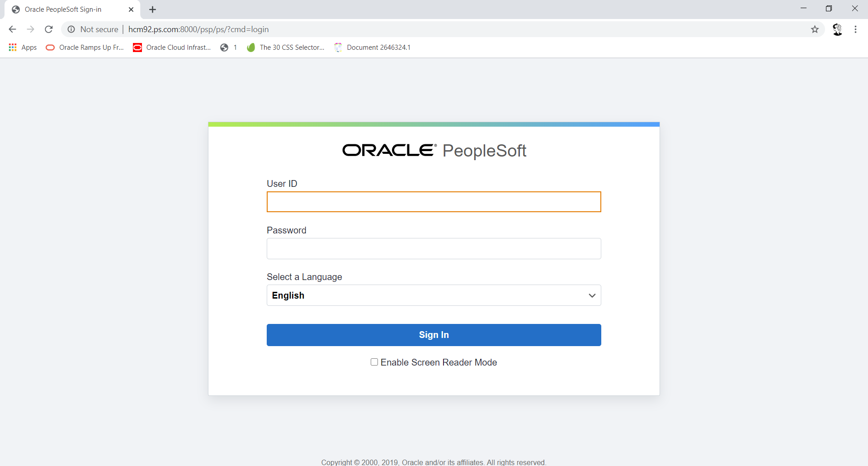Screen dimensions: 868x466
Task: Open The 30 CSS Selector bookmark
Action: point(286,48)
